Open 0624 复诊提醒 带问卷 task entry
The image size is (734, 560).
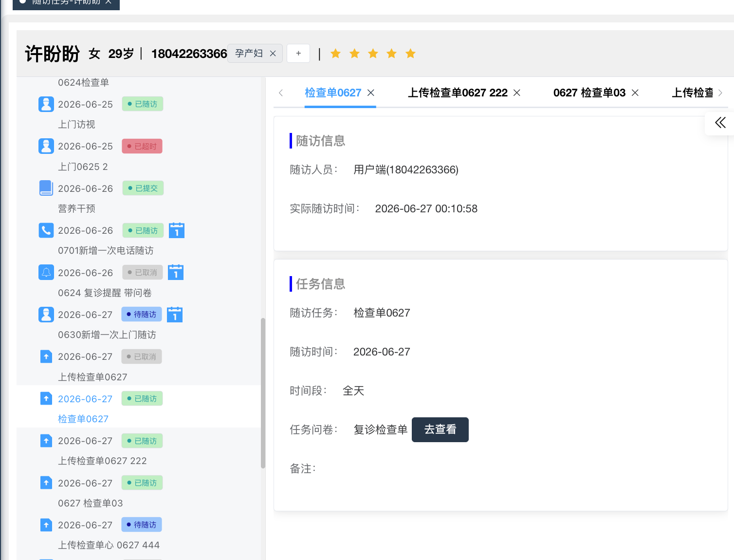(x=105, y=293)
